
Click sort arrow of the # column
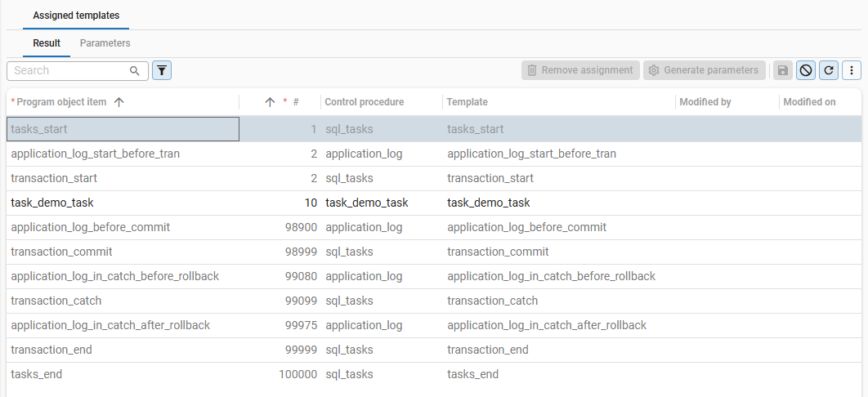pyautogui.click(x=270, y=102)
